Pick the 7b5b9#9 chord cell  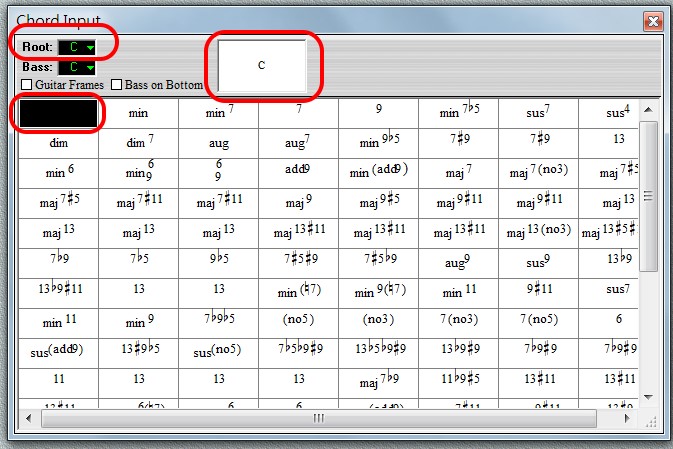[x=299, y=354]
